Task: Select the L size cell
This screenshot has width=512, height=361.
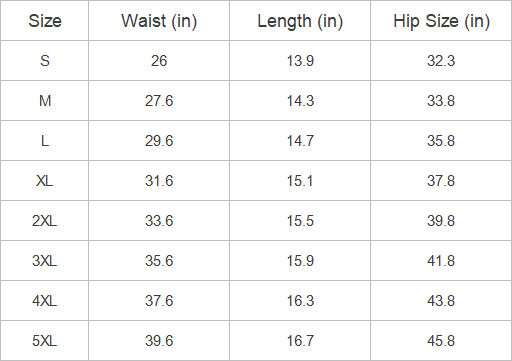Action: click(45, 141)
